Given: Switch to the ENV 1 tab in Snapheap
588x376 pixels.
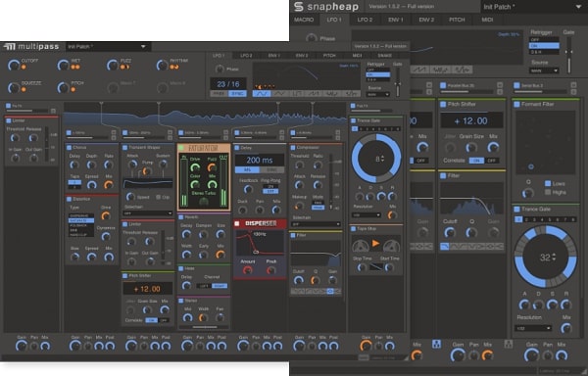Looking at the screenshot, I should (396, 20).
